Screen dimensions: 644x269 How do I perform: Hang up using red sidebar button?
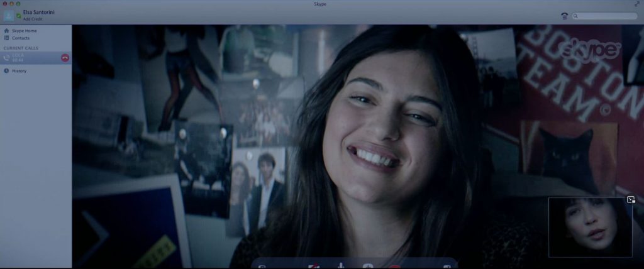tap(65, 58)
